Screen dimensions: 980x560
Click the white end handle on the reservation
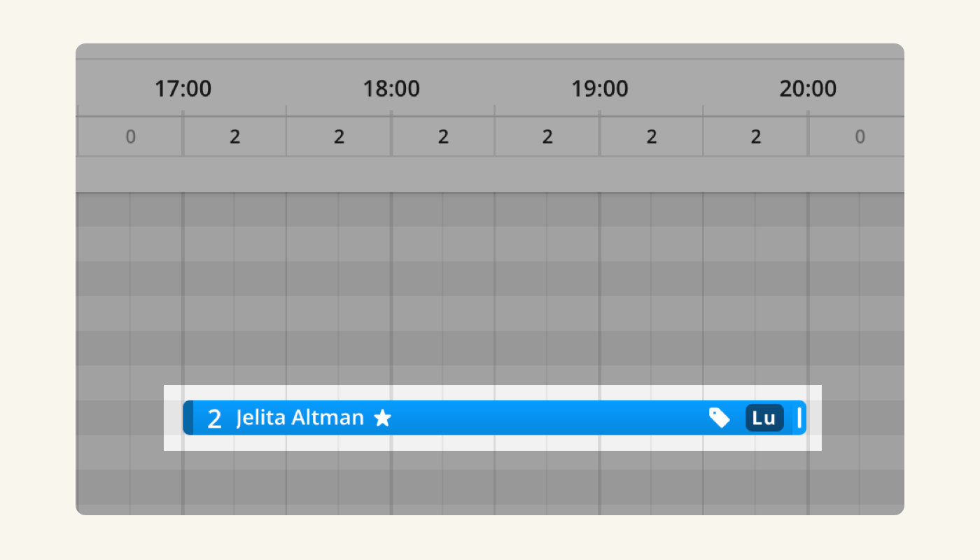tap(799, 418)
